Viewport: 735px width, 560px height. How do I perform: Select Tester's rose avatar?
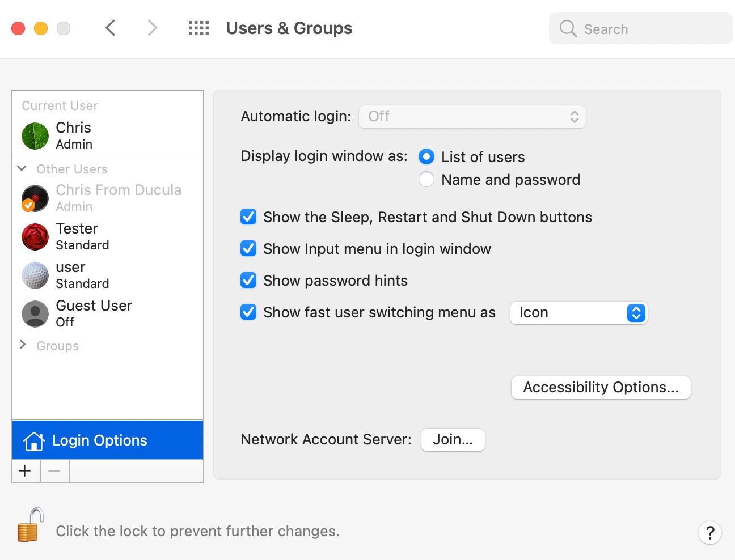pyautogui.click(x=35, y=237)
